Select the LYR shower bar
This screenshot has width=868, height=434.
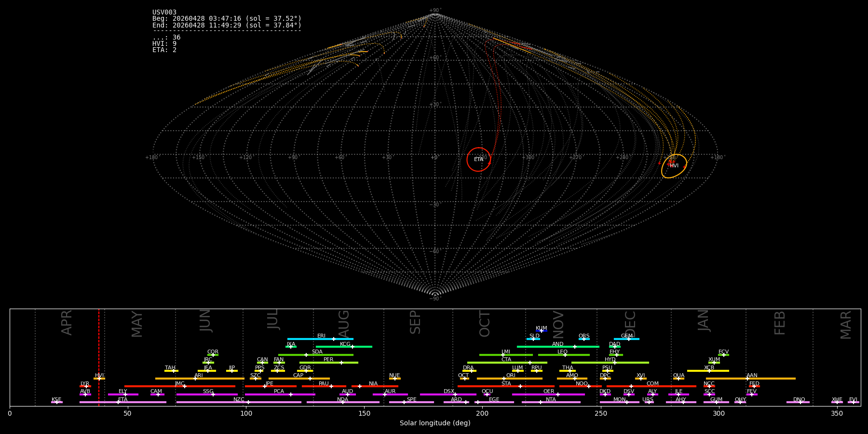[x=85, y=386]
